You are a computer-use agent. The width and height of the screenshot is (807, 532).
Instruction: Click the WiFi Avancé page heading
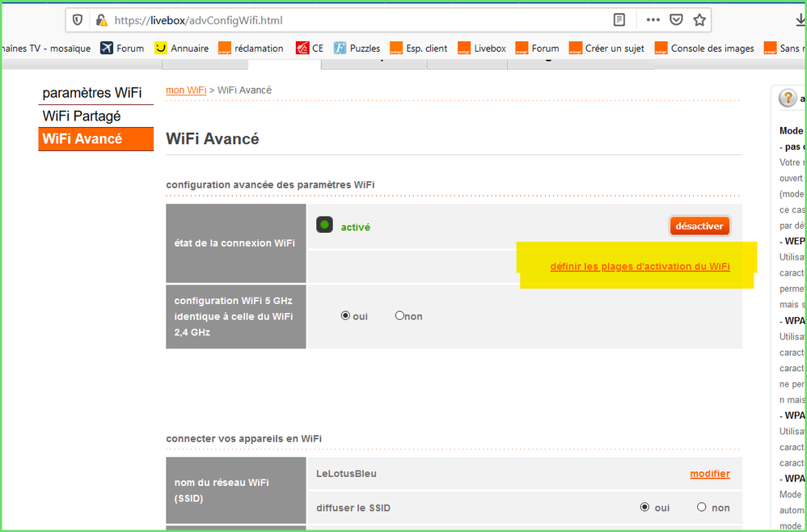pos(212,139)
